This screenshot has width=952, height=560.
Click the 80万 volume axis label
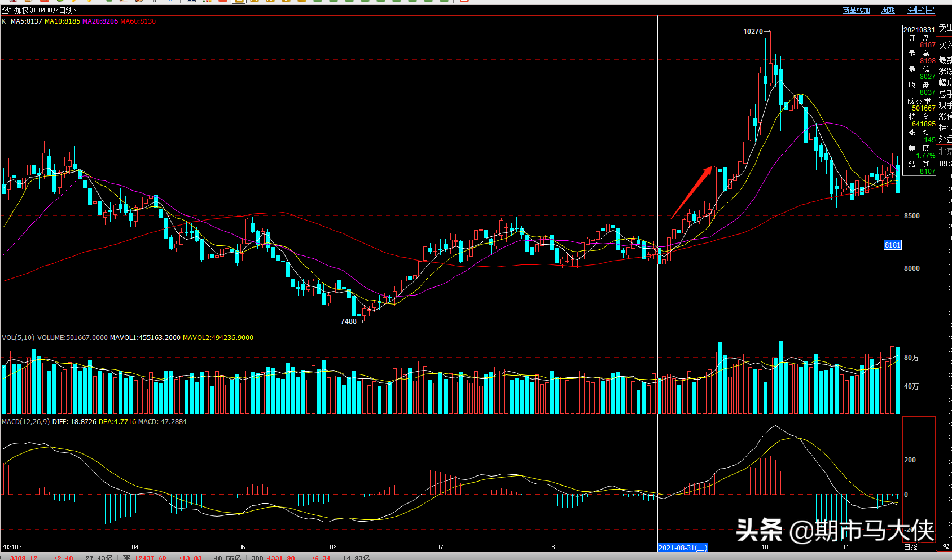[911, 358]
